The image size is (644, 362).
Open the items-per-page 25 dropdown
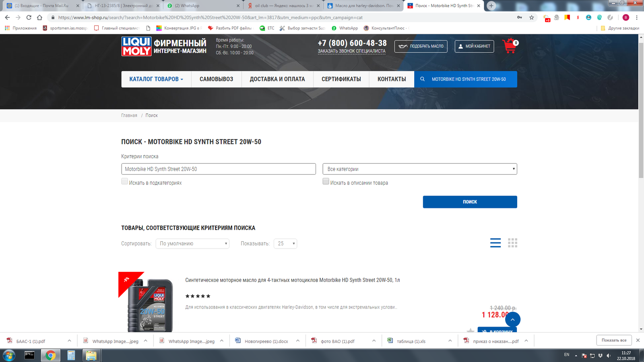tap(285, 243)
